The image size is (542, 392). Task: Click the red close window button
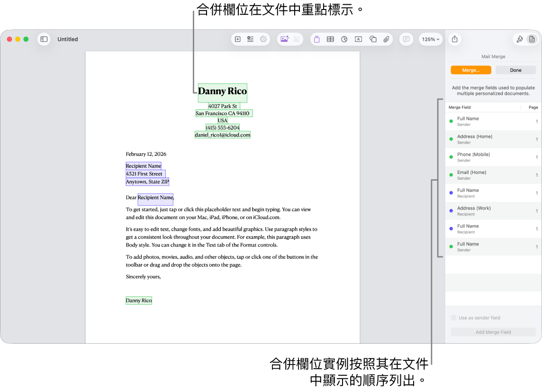(x=9, y=39)
